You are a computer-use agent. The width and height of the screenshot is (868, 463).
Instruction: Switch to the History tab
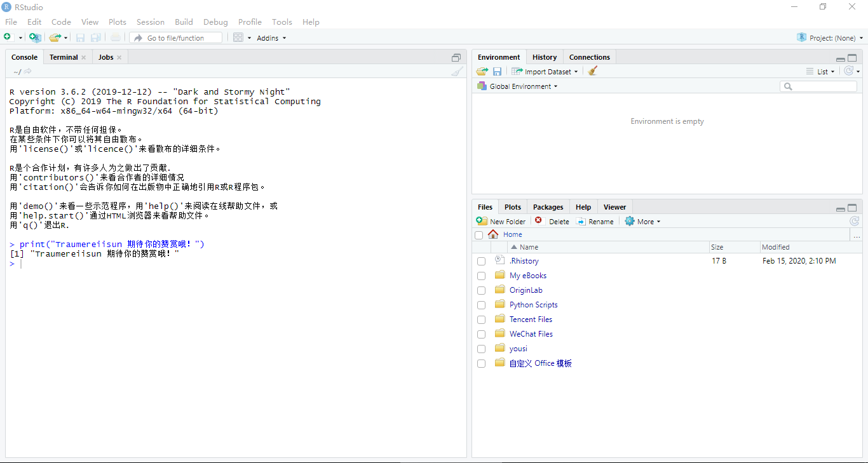[545, 57]
